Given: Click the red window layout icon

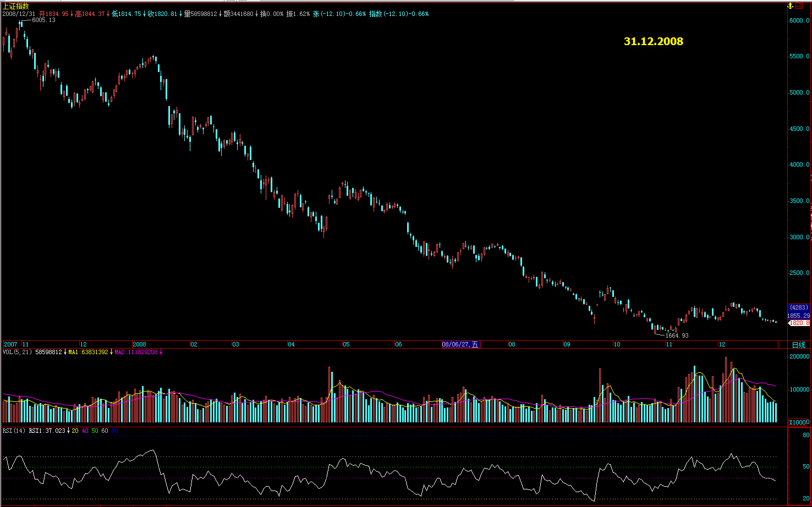Looking at the screenshot, I should click(800, 5).
